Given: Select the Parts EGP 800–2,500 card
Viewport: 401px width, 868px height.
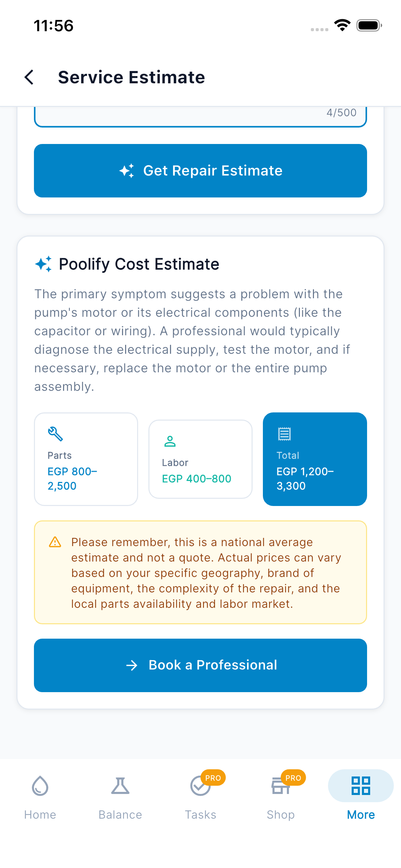Looking at the screenshot, I should tap(86, 459).
